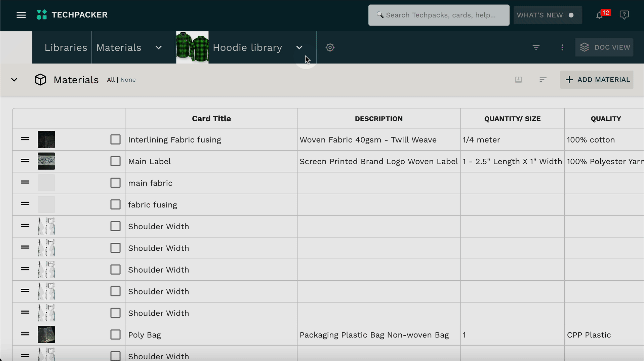
Task: Open the main fabric empty thumbnail
Action: pos(46,183)
